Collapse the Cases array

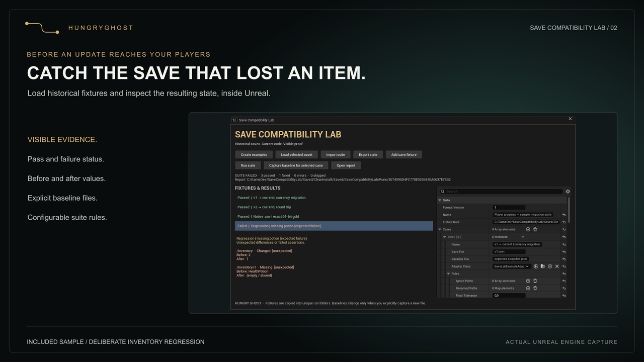click(440, 229)
